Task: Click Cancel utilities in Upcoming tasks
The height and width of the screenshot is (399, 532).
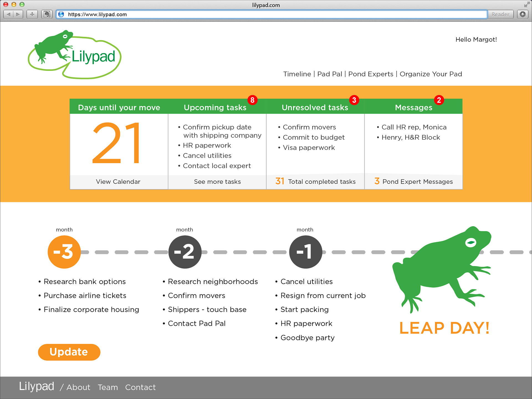Action: (x=207, y=156)
